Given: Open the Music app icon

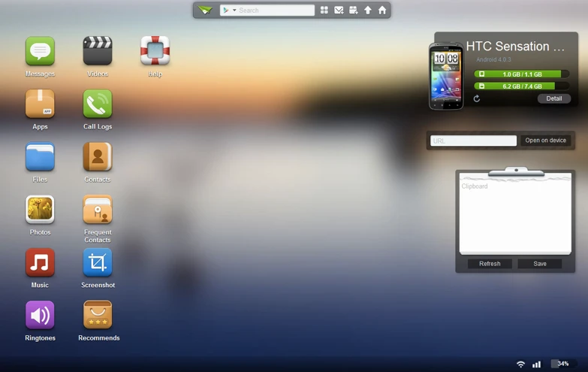Looking at the screenshot, I should pyautogui.click(x=40, y=263).
